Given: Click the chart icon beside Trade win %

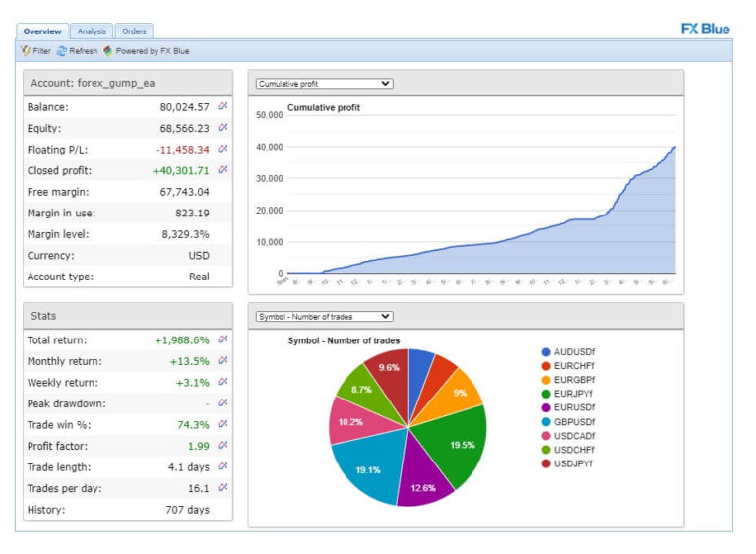Looking at the screenshot, I should [x=222, y=424].
